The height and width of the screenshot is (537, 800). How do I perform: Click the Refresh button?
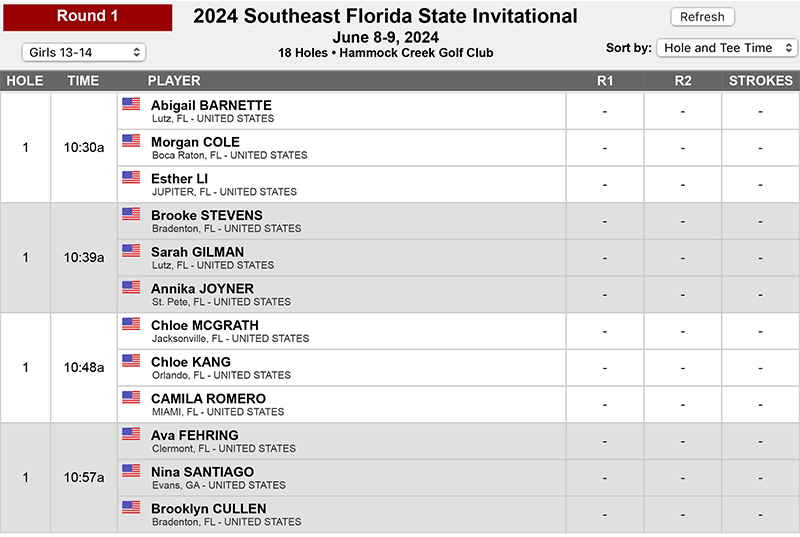tap(702, 17)
